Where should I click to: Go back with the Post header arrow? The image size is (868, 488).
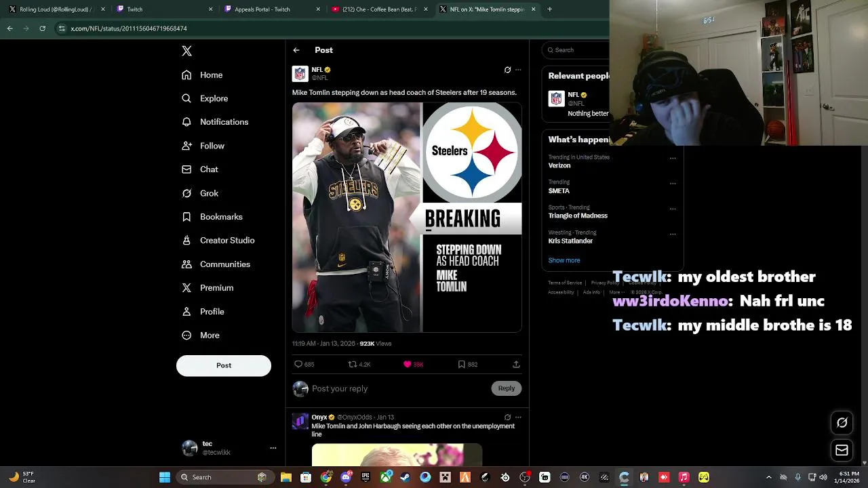tap(296, 50)
